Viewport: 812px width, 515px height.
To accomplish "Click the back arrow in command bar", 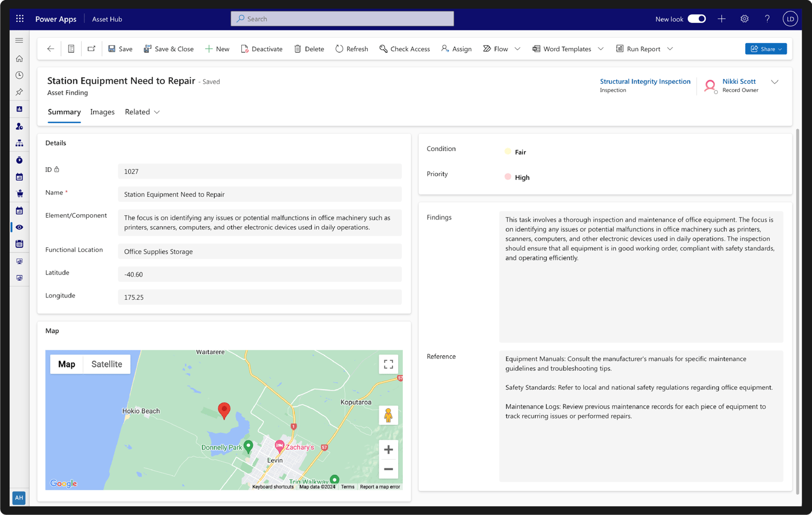I will (51, 49).
